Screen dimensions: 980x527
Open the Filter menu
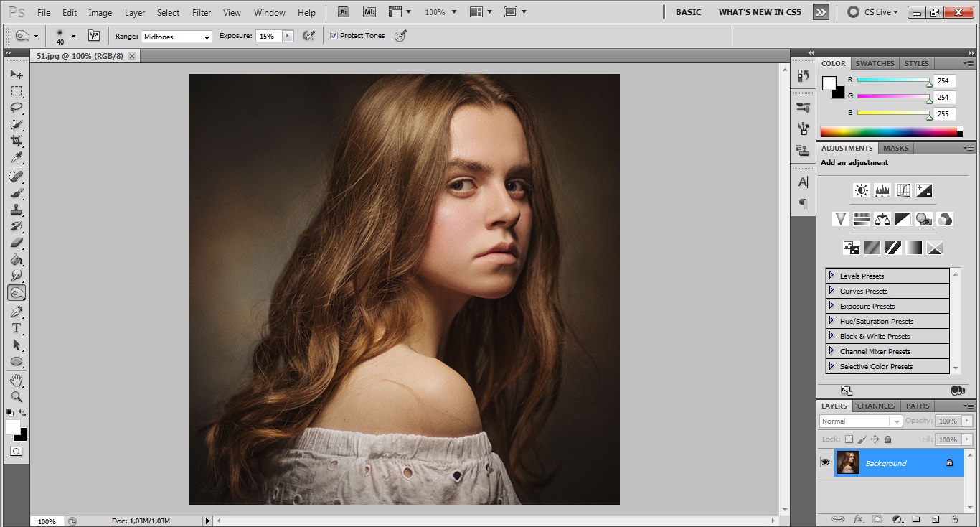(202, 13)
